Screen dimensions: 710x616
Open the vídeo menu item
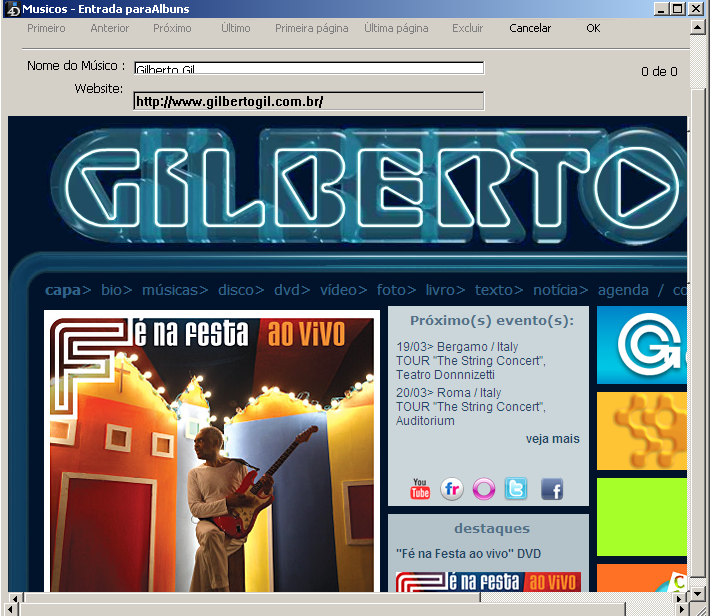(343, 290)
